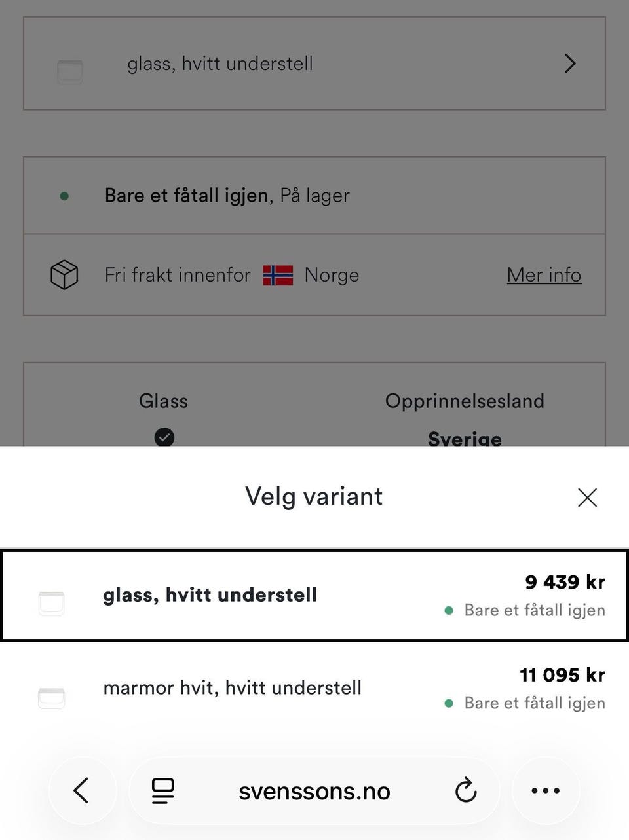This screenshot has height=840, width=629.
Task: Click the Opprinnelsesland label
Action: click(x=465, y=401)
